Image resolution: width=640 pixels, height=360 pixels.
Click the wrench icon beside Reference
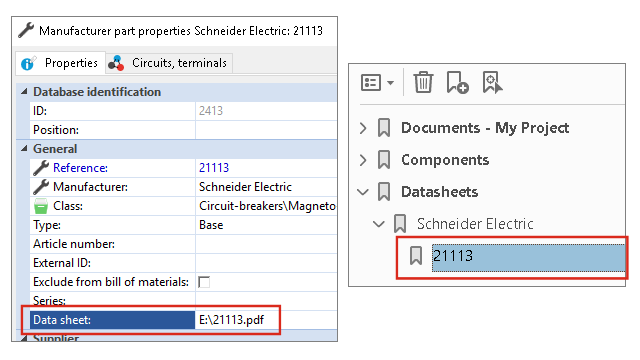(41, 168)
